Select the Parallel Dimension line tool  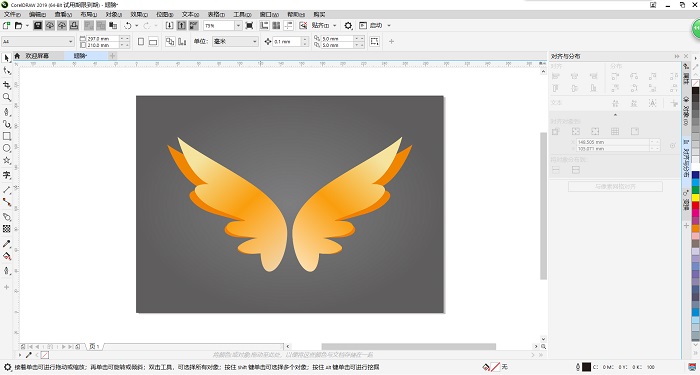(7, 190)
